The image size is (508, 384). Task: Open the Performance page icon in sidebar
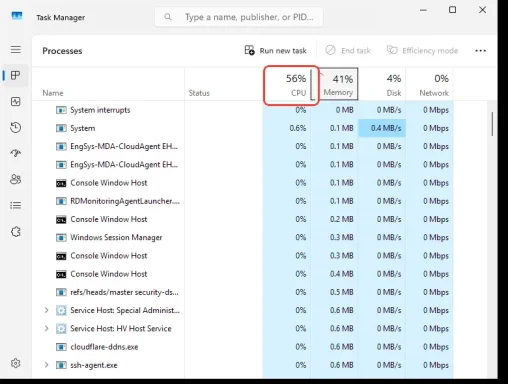(x=16, y=101)
